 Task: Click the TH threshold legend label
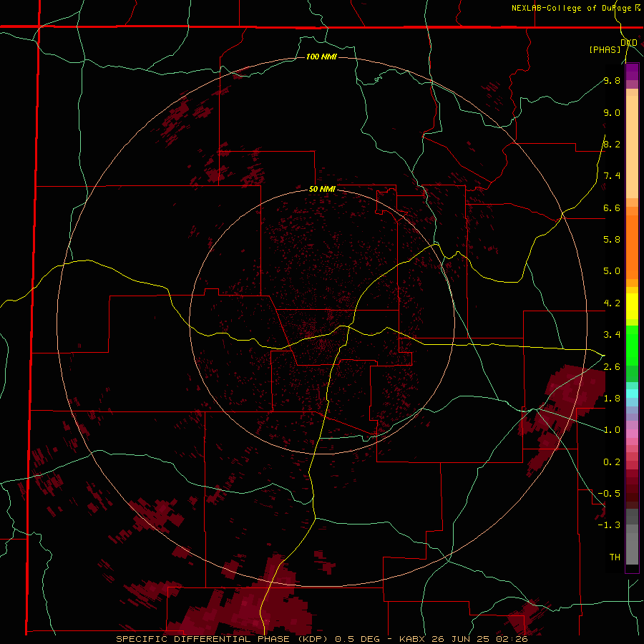coord(615,557)
